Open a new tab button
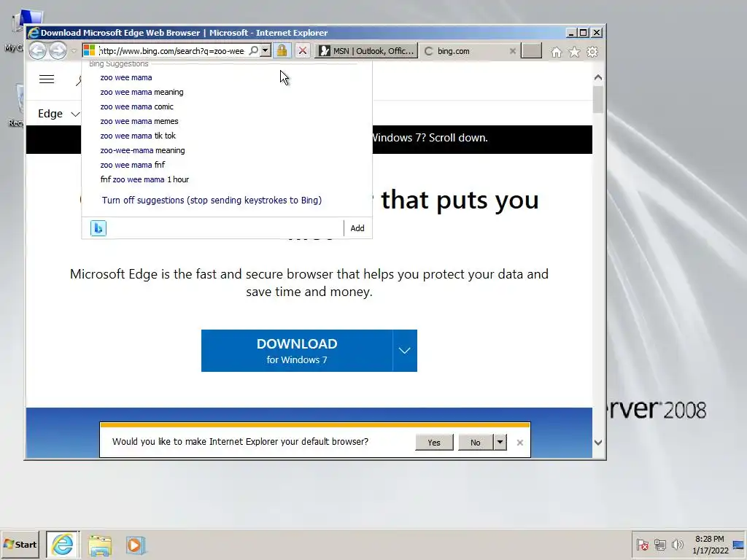 (531, 50)
